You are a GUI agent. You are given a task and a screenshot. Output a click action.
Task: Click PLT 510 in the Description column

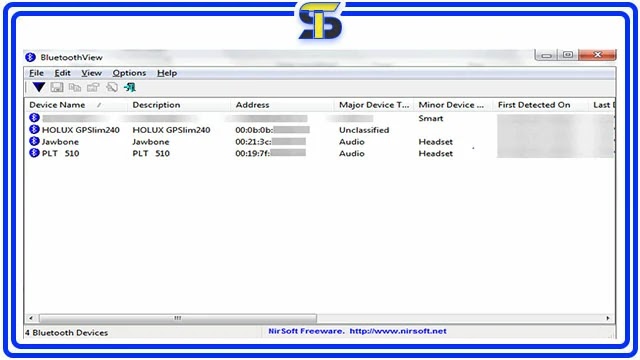151,153
